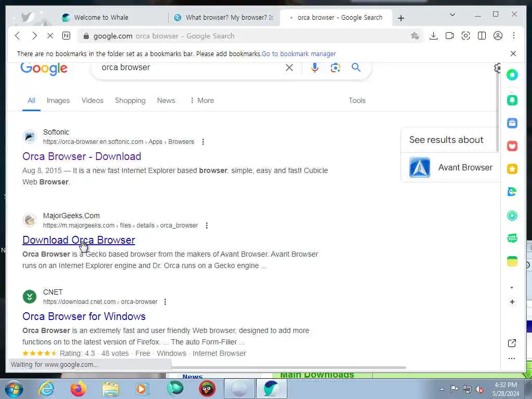Click the horizontal page scrollbar

[288, 367]
